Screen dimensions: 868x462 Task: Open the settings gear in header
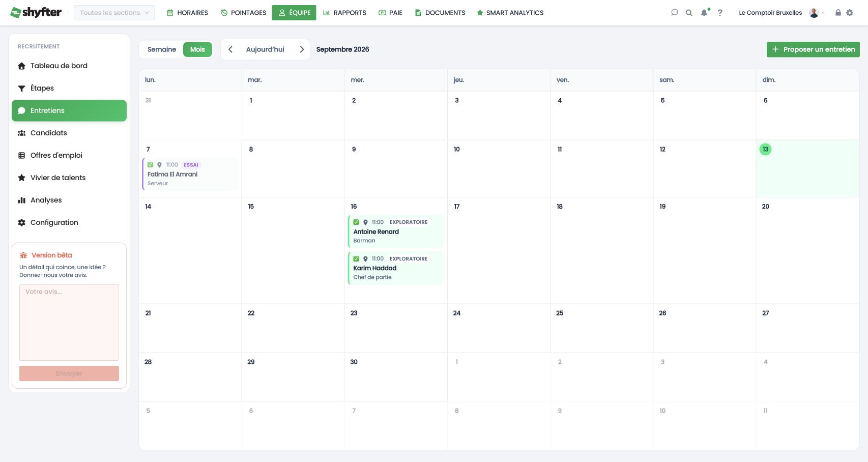click(x=850, y=13)
